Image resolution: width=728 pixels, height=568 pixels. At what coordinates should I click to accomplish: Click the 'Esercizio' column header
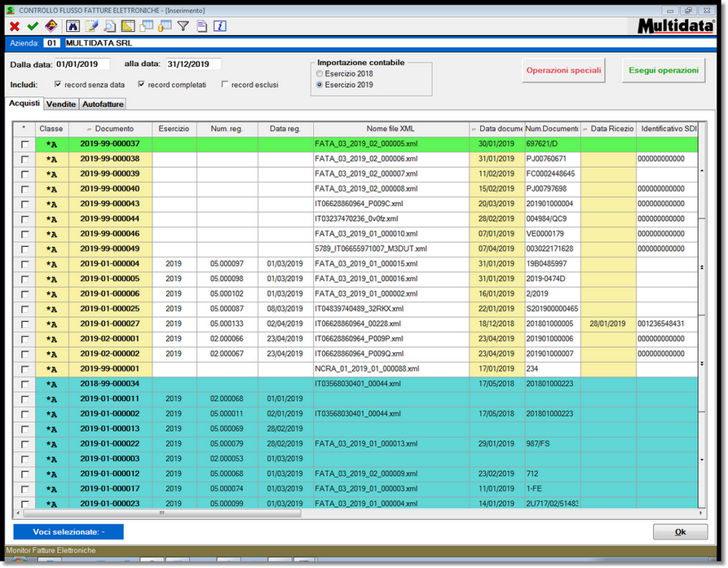tap(174, 129)
